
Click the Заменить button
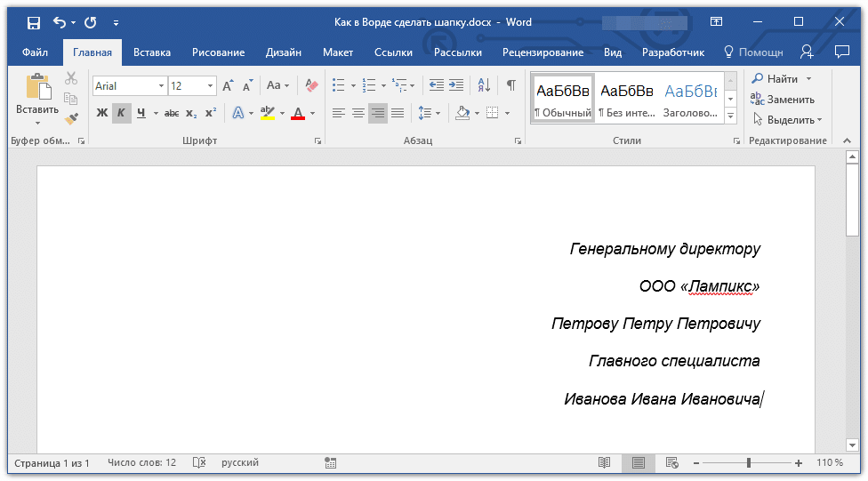[783, 100]
